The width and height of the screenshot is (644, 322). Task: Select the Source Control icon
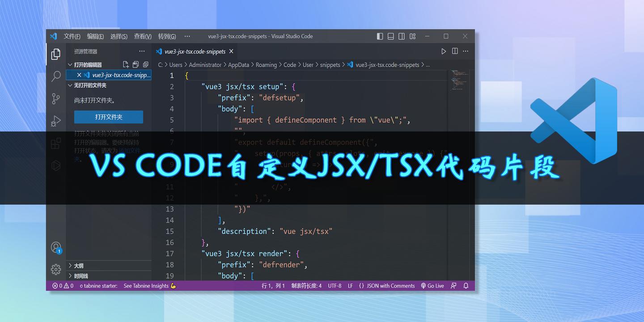(x=55, y=98)
